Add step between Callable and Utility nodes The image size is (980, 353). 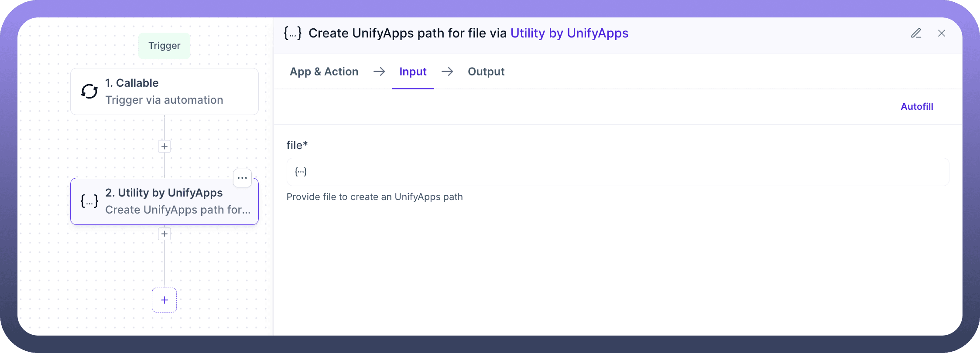tap(164, 146)
